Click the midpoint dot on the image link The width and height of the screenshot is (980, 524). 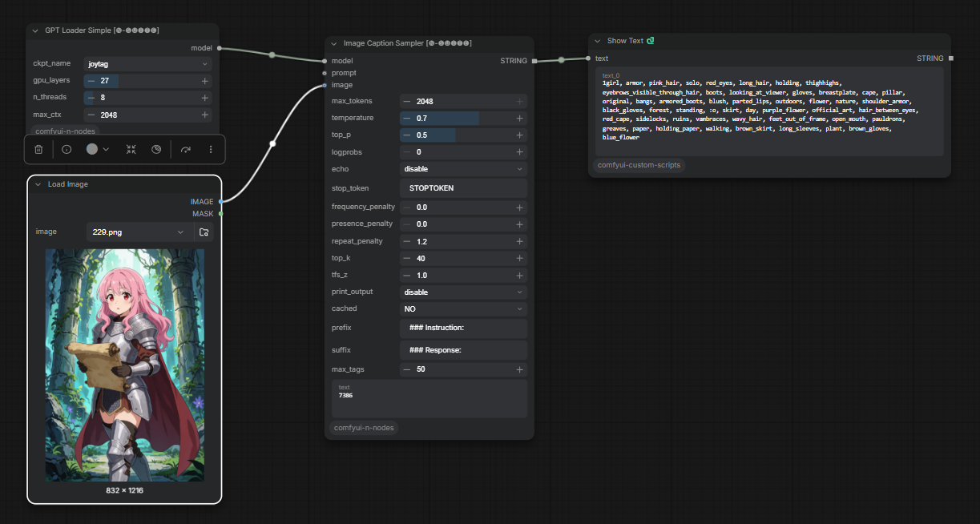272,144
